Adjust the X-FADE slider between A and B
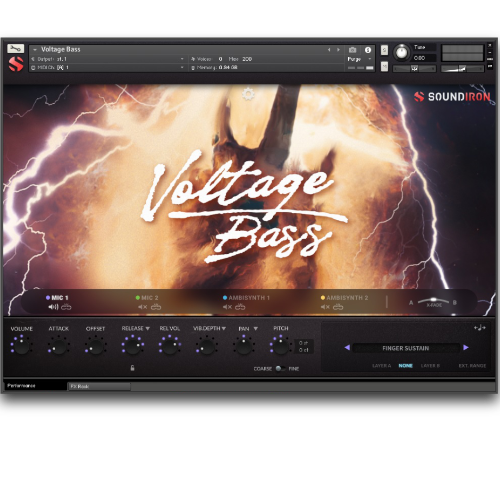 point(434,301)
